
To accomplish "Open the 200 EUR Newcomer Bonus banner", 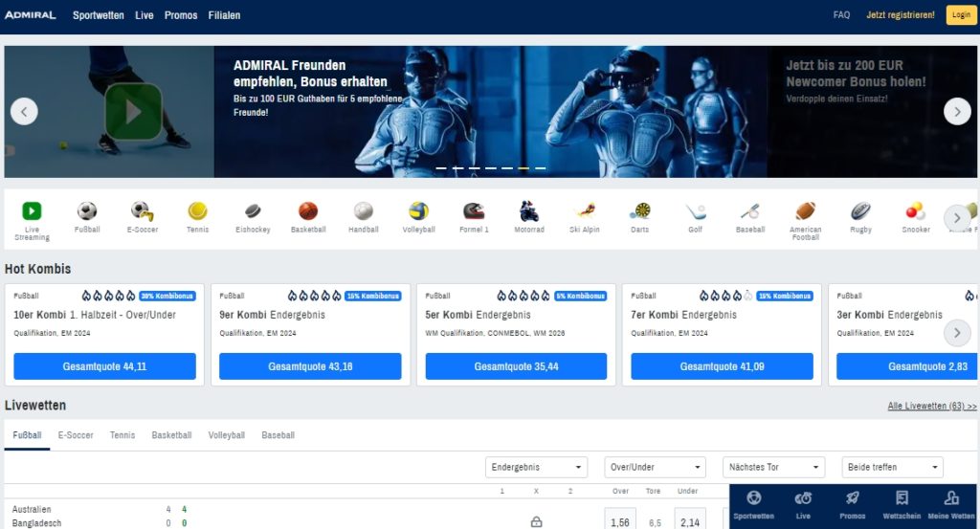I will [872, 112].
